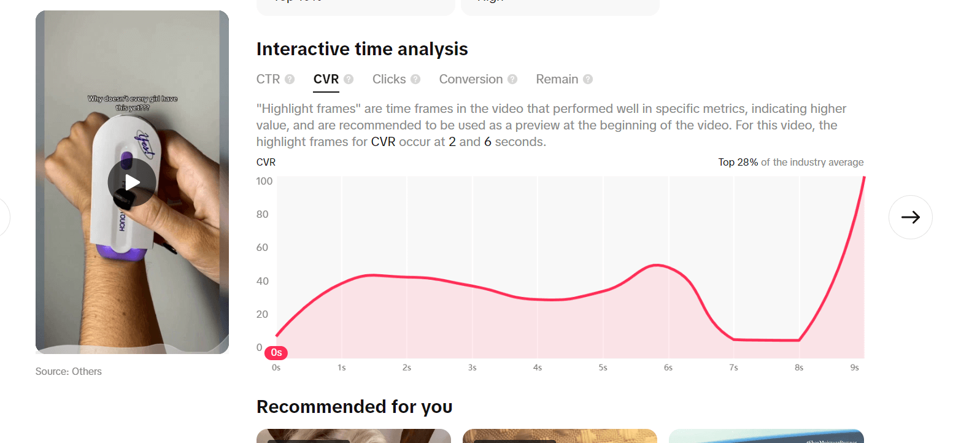This screenshot has width=980, height=443.
Task: Open the first recommended video thumbnail
Action: [353, 436]
